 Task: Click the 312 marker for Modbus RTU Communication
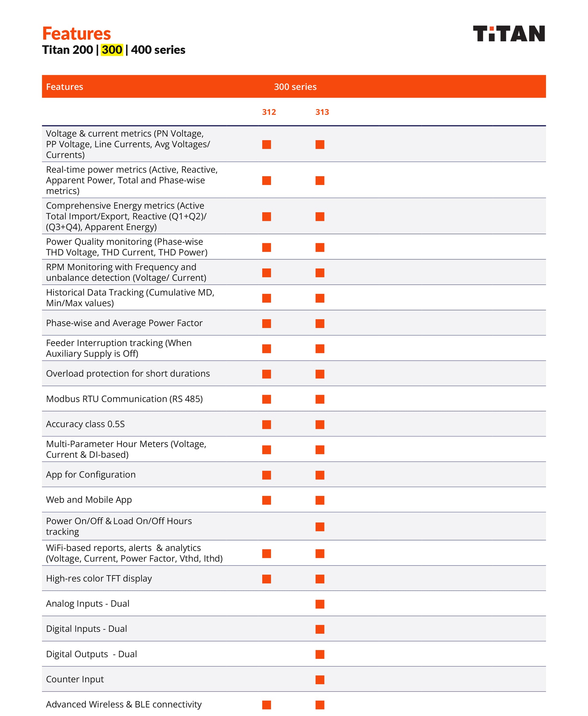pos(267,399)
